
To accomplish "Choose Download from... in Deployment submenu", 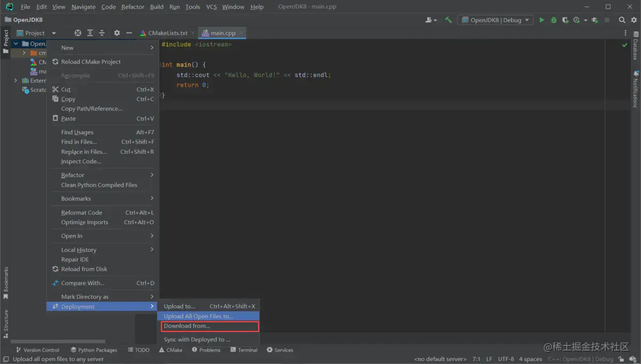I will pyautogui.click(x=187, y=326).
